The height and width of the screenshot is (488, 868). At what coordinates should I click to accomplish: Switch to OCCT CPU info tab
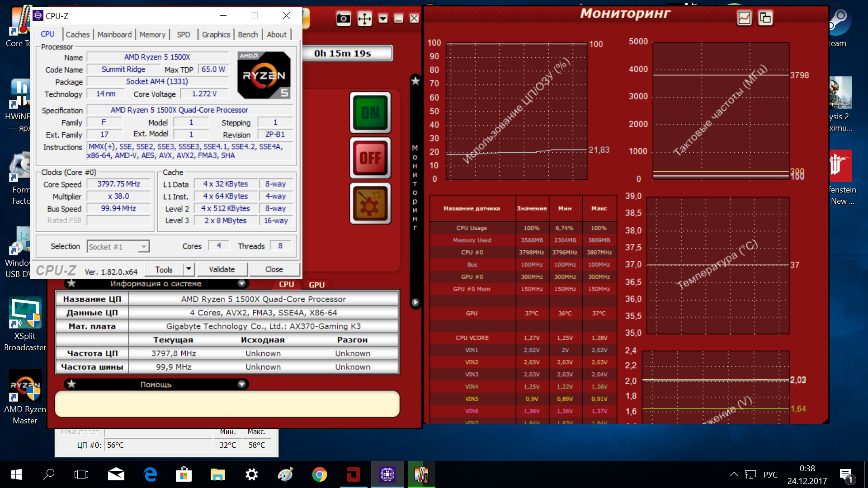(286, 284)
